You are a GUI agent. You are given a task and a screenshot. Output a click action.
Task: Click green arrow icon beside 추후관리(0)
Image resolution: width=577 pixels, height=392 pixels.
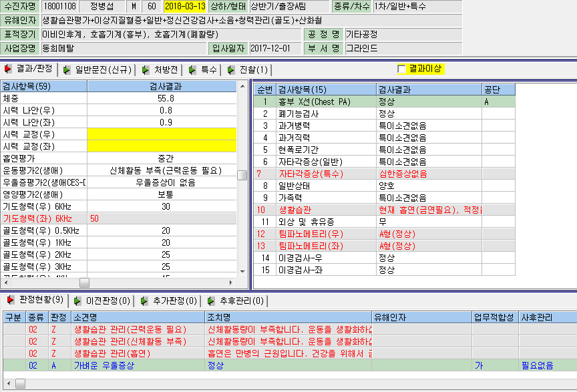click(x=211, y=301)
